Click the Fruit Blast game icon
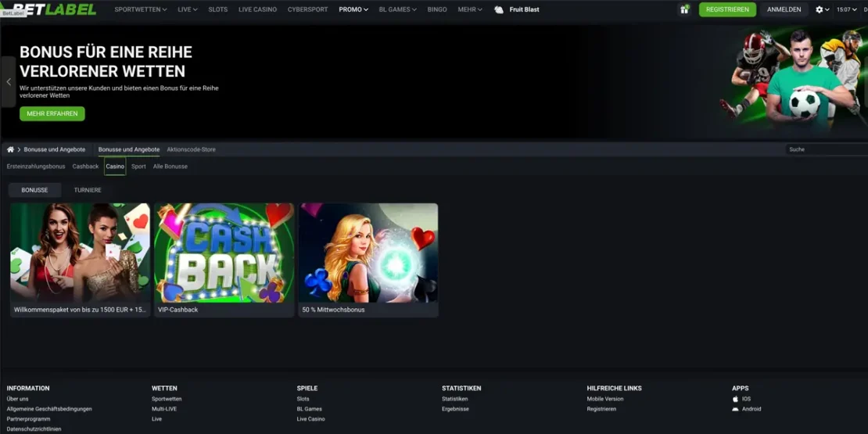This screenshot has height=434, width=868. (x=499, y=9)
